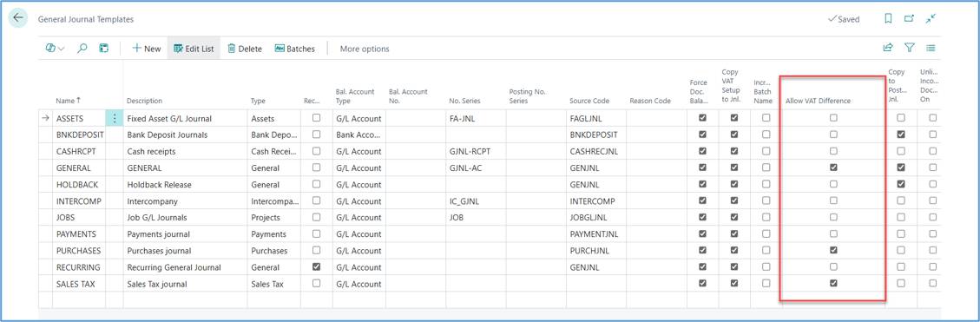980x322 pixels.
Task: Open row menu dots for ASSETS
Action: tap(114, 117)
